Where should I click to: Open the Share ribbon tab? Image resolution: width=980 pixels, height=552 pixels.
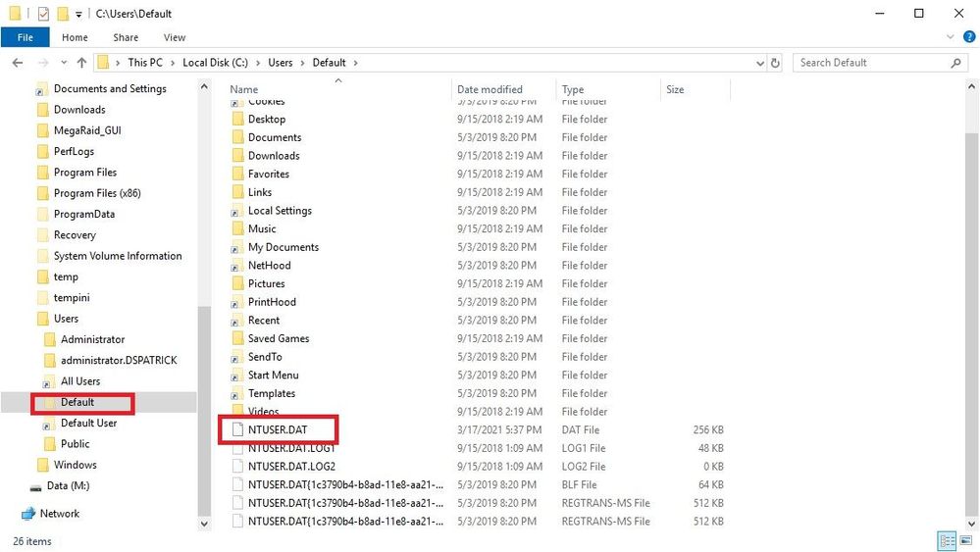[x=126, y=37]
